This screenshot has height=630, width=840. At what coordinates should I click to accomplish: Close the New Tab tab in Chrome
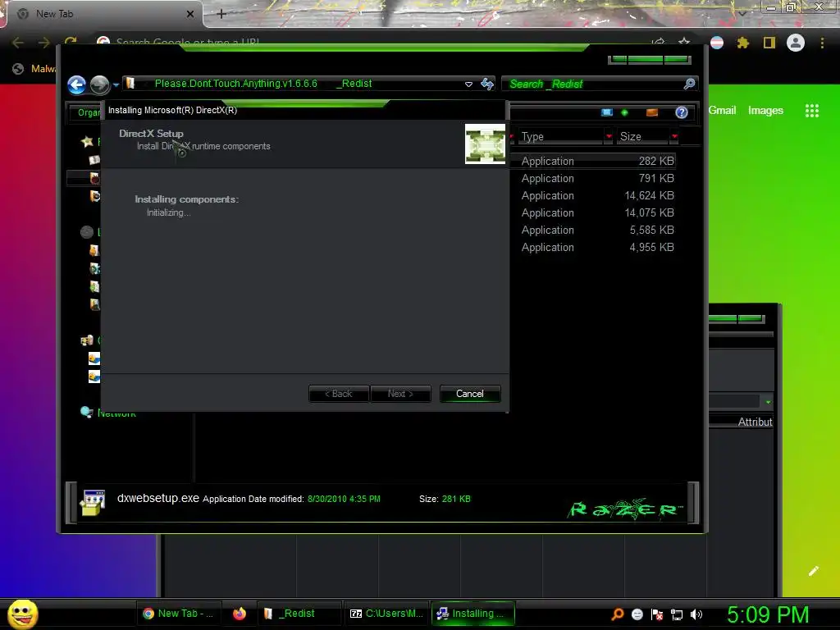(x=190, y=14)
